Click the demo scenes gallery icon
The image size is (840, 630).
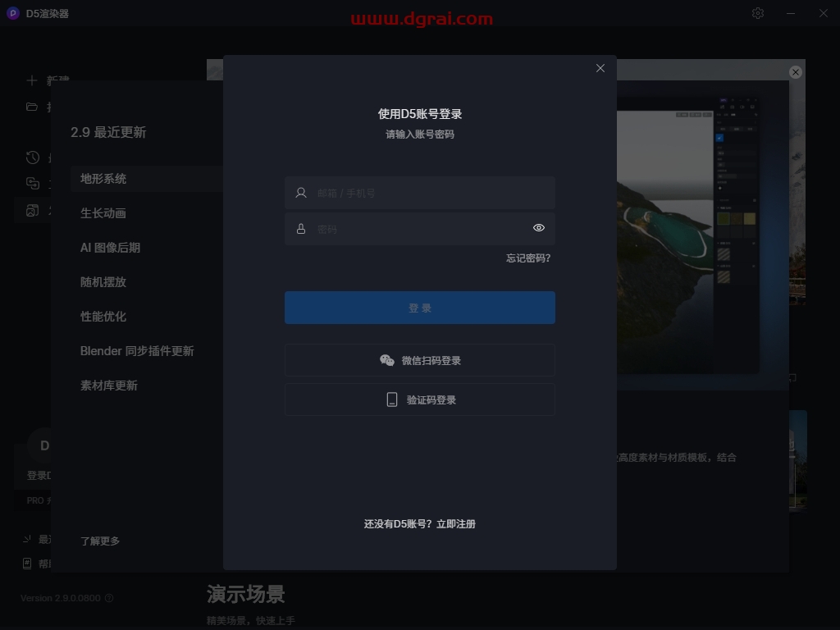point(33,211)
